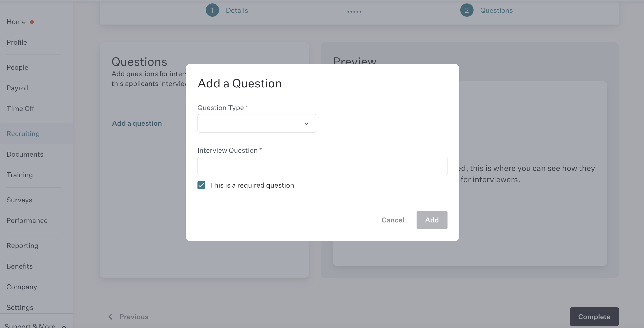Select Performance in the sidebar
This screenshot has width=644, height=328.
(27, 220)
